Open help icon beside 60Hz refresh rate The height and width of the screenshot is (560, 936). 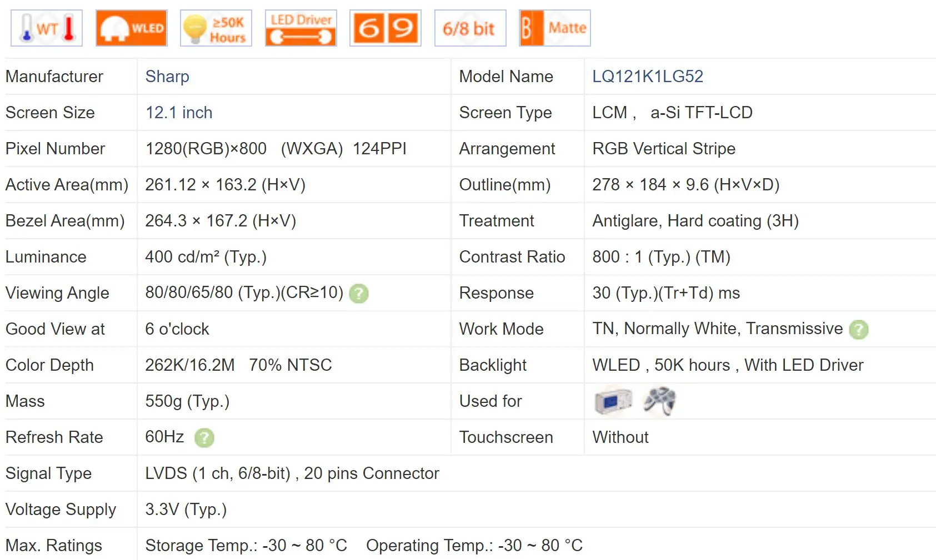pyautogui.click(x=204, y=438)
